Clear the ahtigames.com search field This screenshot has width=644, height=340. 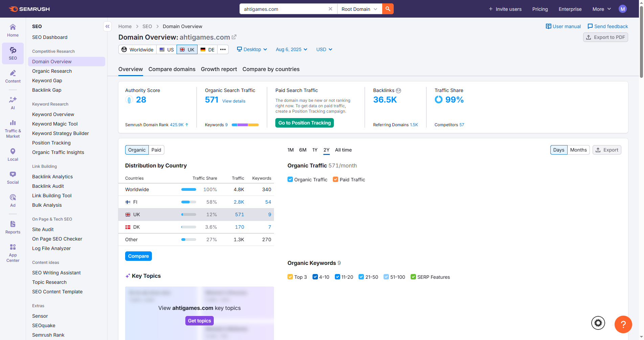pos(330,9)
